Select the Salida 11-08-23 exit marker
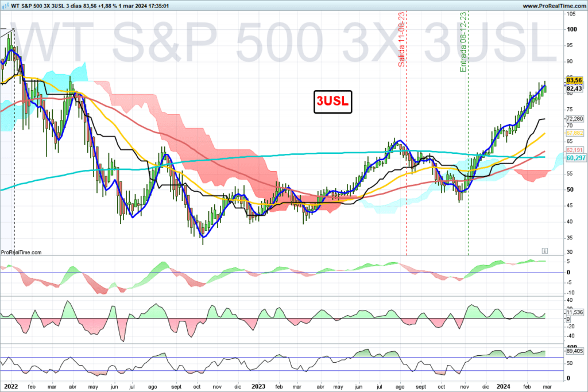588x392 pixels. [x=401, y=40]
